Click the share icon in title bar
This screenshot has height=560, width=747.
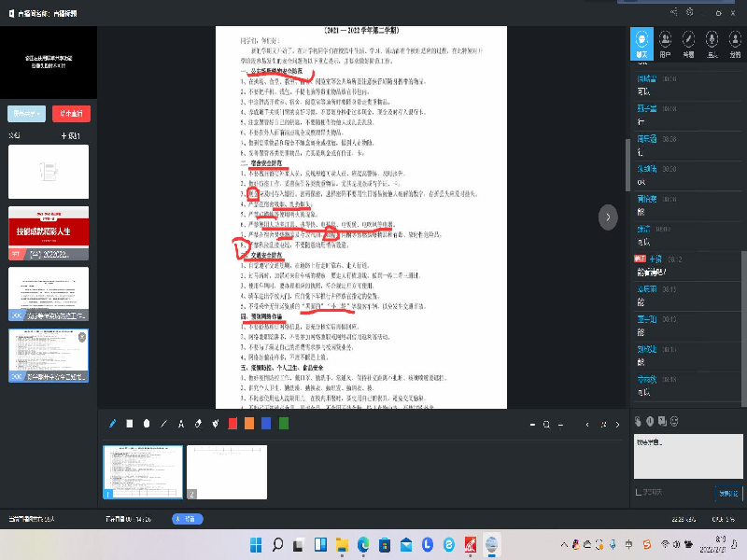(674, 12)
